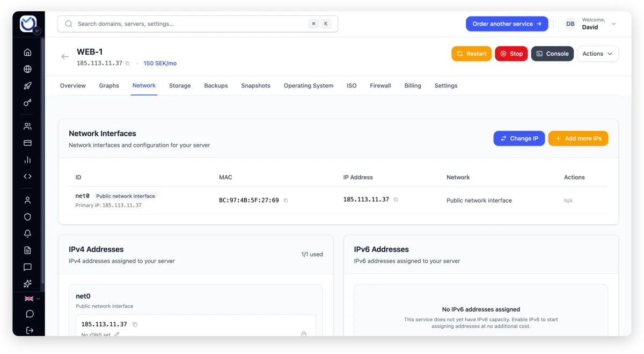
Task: Open the globe domains icon in sidebar
Action: coord(27,69)
